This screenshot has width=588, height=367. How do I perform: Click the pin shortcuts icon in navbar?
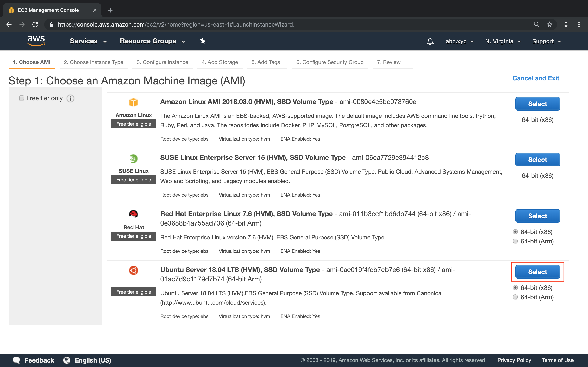click(x=202, y=41)
